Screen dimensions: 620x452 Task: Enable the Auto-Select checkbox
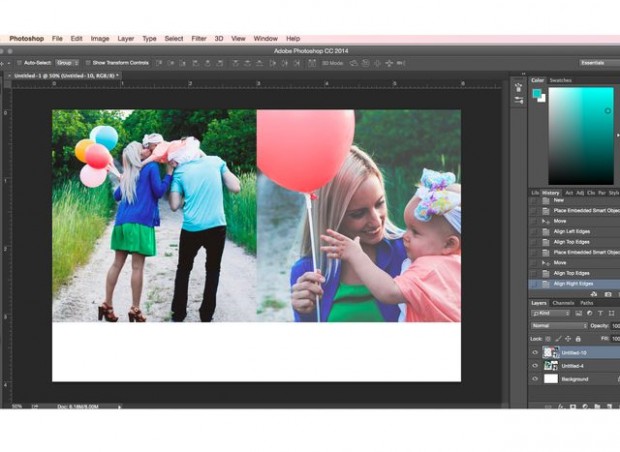point(20,62)
